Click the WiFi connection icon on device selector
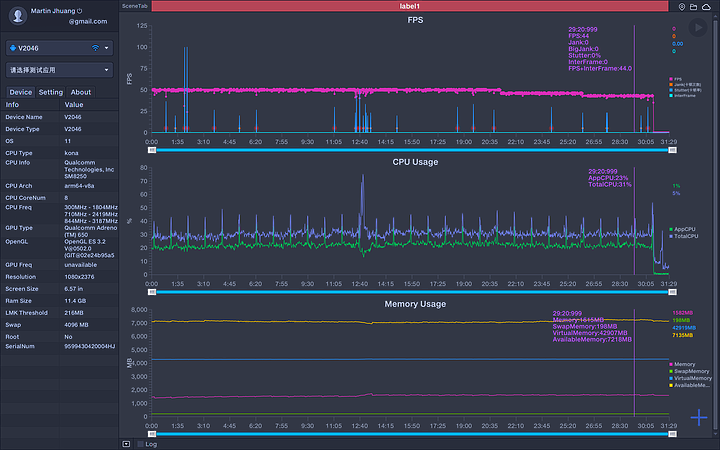720x450 pixels. click(x=96, y=48)
